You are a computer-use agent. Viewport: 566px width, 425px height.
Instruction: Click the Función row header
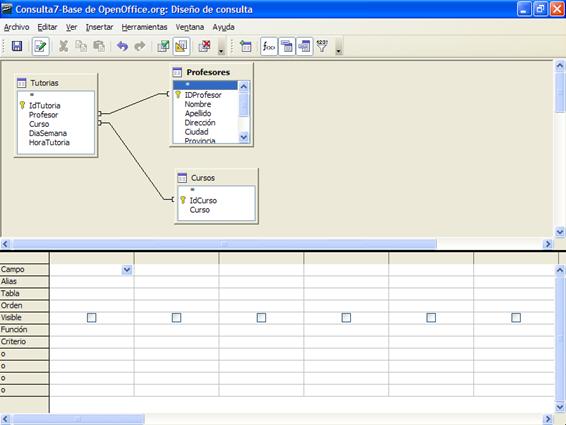point(24,330)
